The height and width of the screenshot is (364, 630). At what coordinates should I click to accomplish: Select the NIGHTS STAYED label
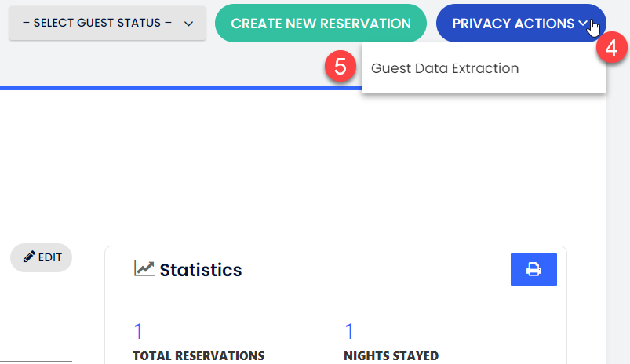click(391, 356)
